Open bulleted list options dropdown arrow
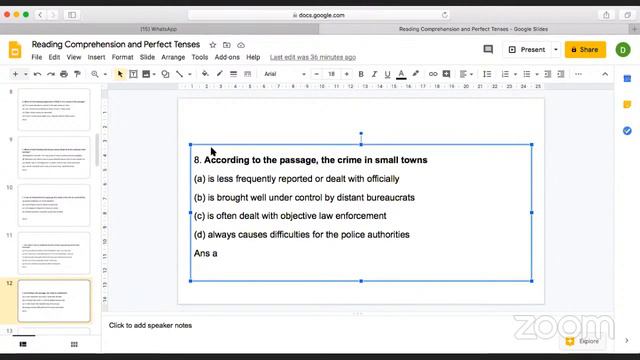640x360 pixels. tap(537, 74)
